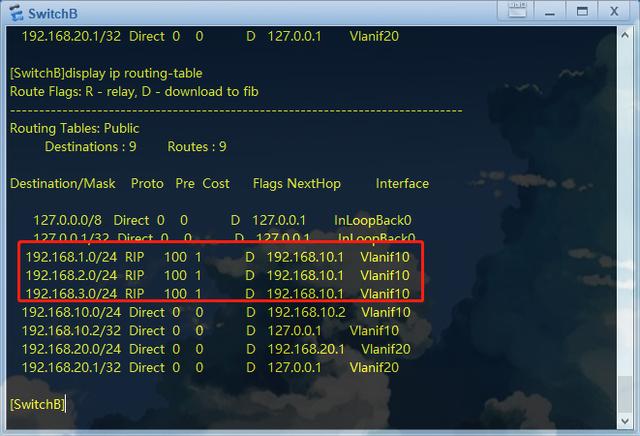Click the 'Routing Tables: Public' text
Image resolution: width=640 pixels, height=436 pixels.
pyautogui.click(x=74, y=128)
